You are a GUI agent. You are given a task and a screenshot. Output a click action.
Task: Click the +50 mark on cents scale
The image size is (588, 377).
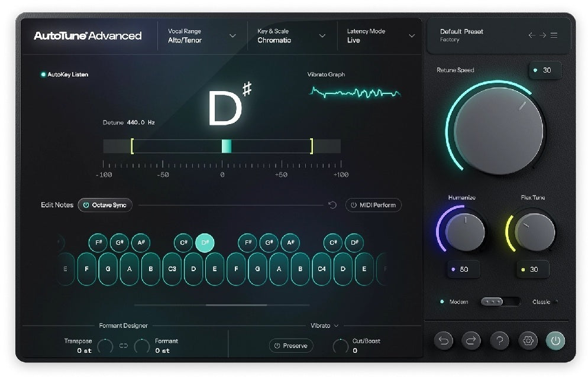click(281, 175)
